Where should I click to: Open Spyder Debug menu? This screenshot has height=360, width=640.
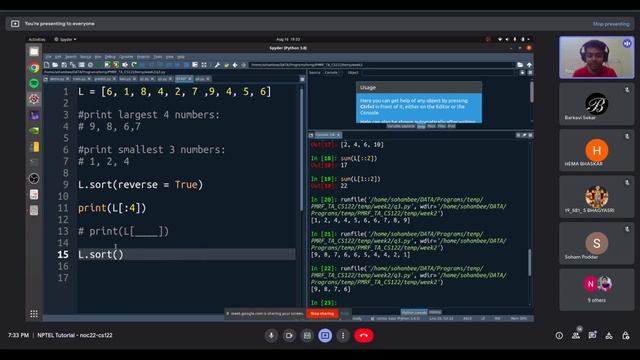pyautogui.click(x=110, y=57)
